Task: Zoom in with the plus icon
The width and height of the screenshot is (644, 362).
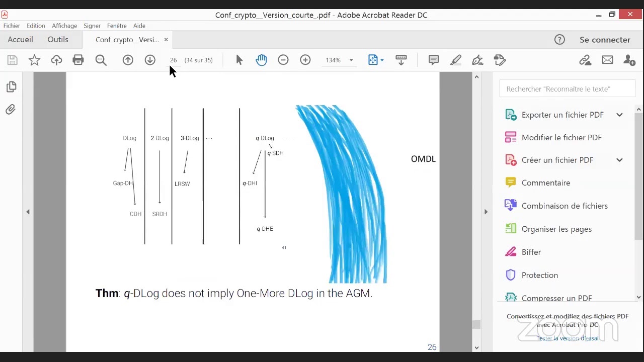Action: click(305, 60)
